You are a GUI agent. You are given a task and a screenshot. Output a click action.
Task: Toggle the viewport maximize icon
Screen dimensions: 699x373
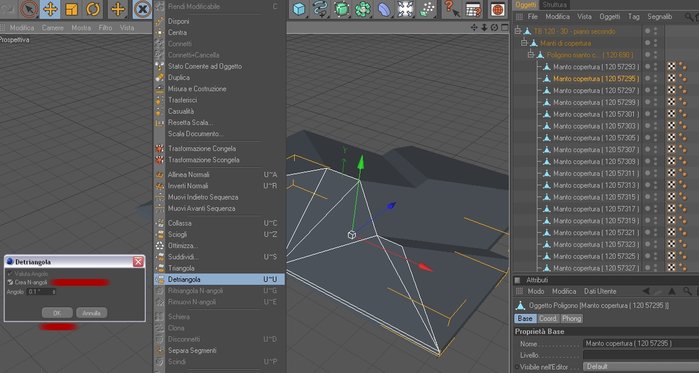tap(504, 28)
